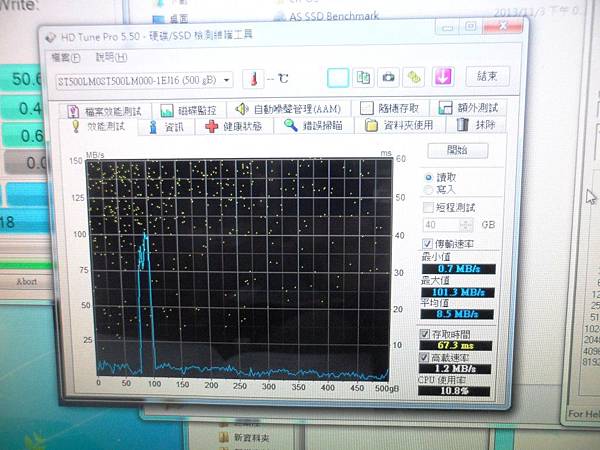Click the burst rate value 1.2 MB/s

(x=455, y=369)
